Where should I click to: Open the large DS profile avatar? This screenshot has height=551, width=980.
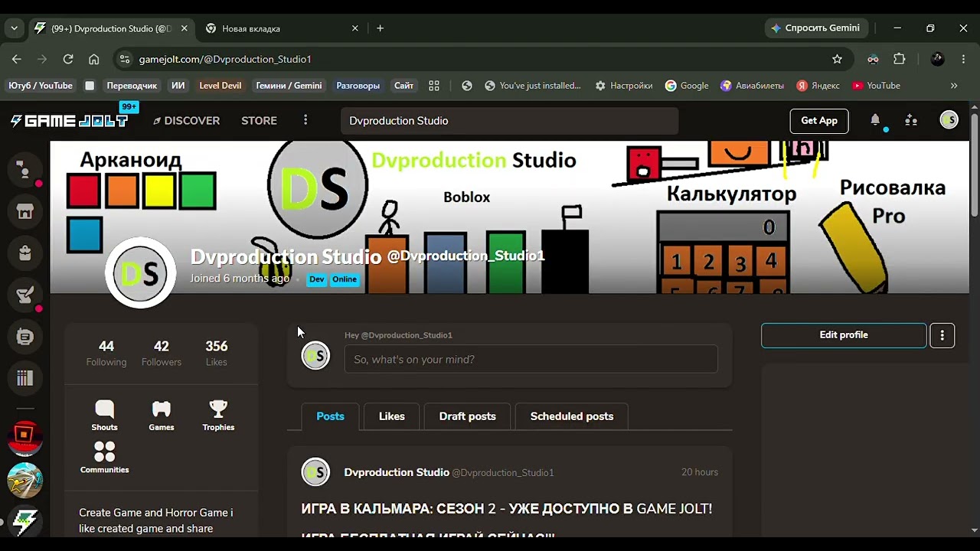coord(140,272)
